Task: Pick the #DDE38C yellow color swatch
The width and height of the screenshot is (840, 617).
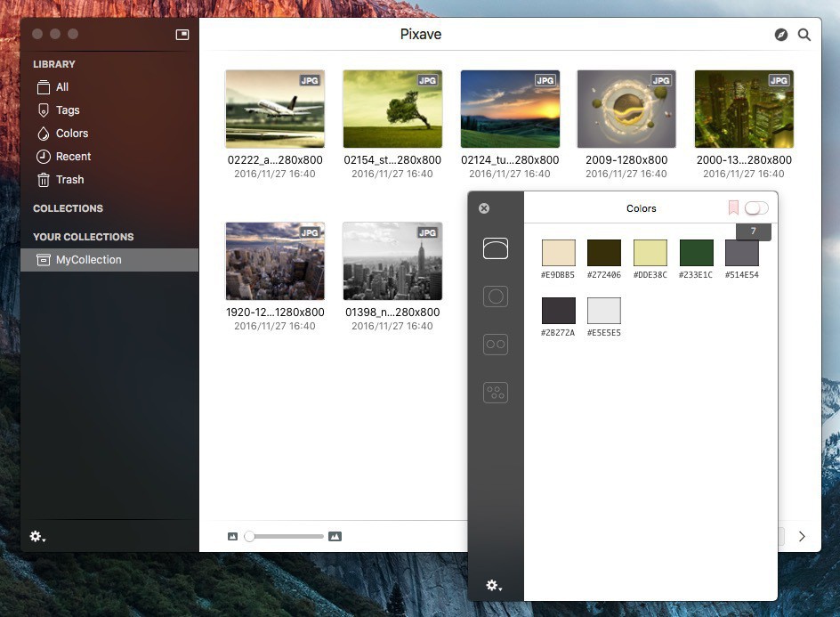Action: (650, 253)
